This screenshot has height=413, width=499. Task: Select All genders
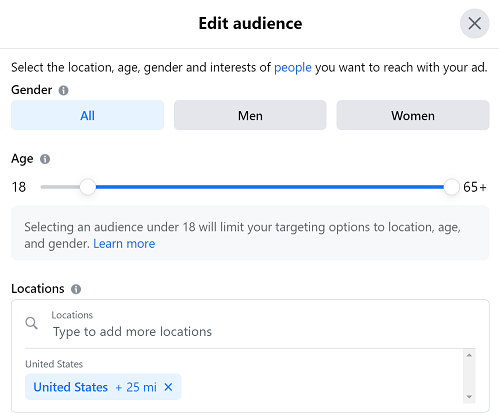coord(87,115)
